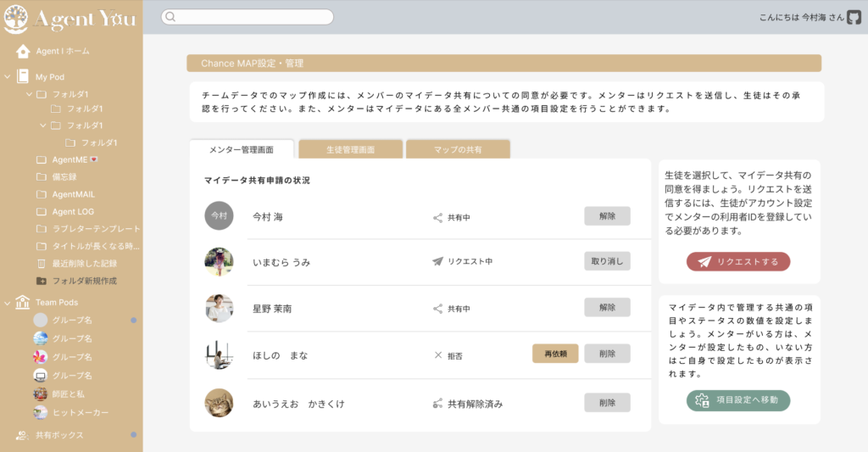Select the メンター管理画面 tab

tap(242, 149)
